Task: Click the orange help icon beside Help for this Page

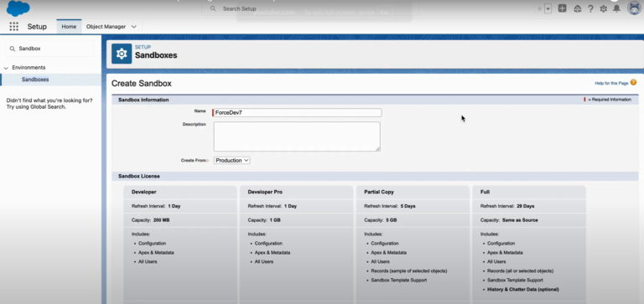Action: click(633, 82)
